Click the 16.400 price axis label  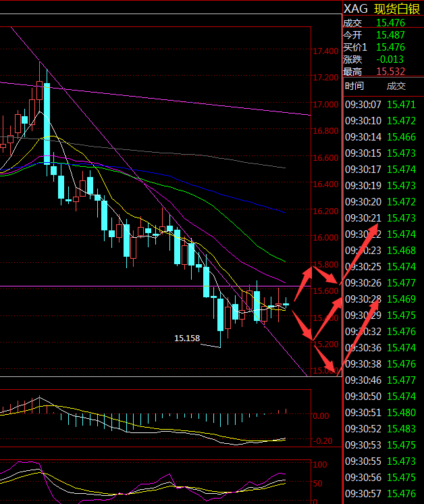(325, 184)
